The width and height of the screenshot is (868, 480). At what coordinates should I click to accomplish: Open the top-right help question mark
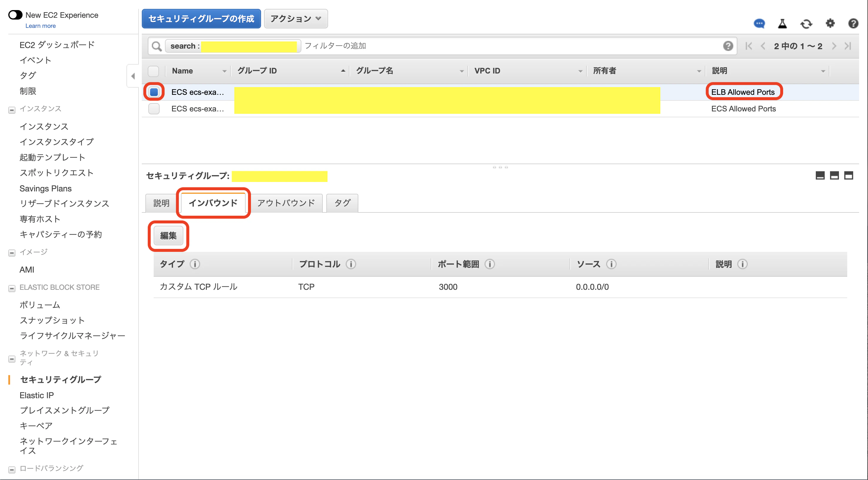point(853,23)
